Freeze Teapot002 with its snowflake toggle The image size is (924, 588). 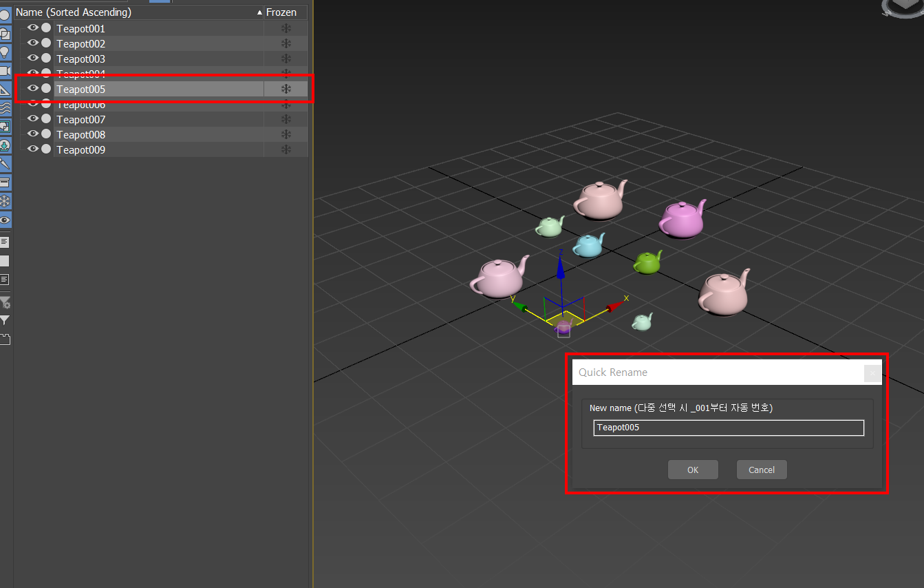click(x=286, y=43)
